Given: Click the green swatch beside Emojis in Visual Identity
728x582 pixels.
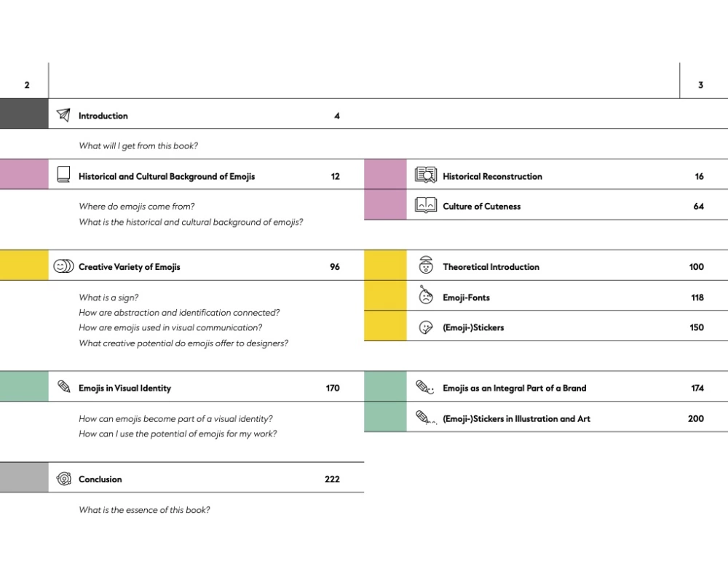Looking at the screenshot, I should click(x=24, y=387).
